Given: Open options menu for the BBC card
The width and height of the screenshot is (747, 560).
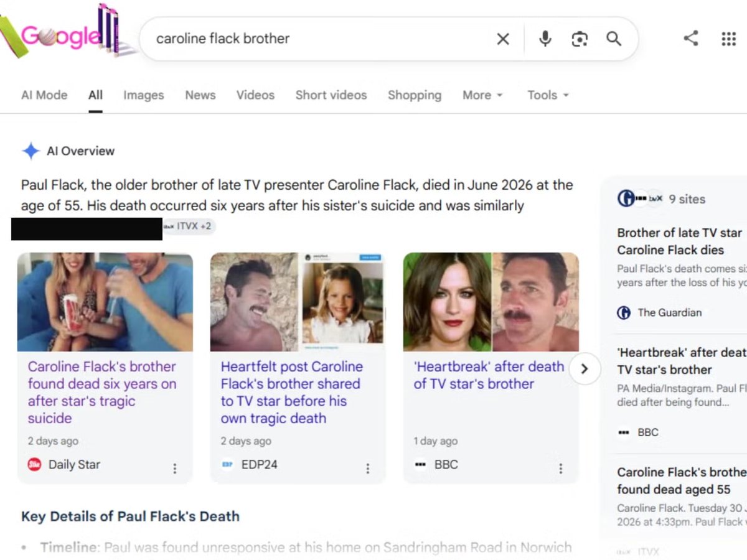Looking at the screenshot, I should pos(561,469).
